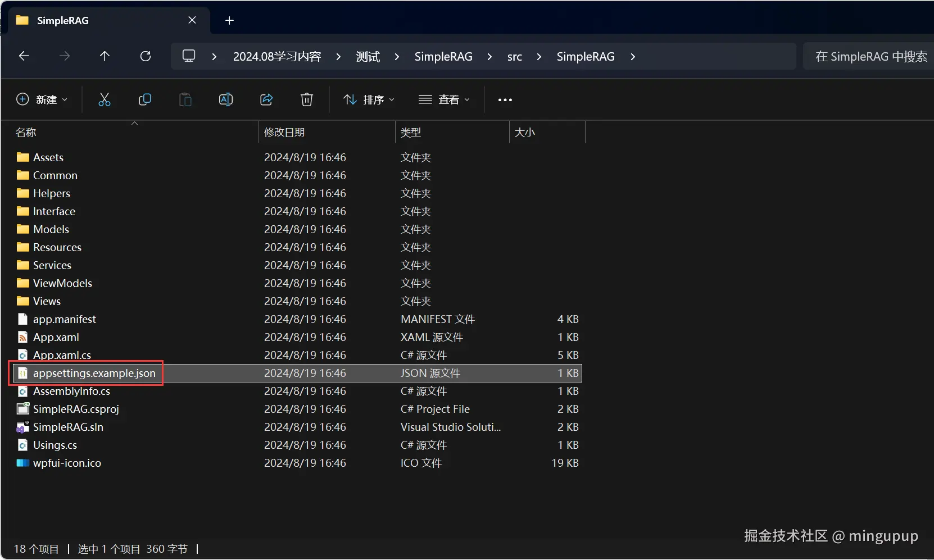Click the forward navigation arrow
The height and width of the screenshot is (560, 934).
[65, 56]
